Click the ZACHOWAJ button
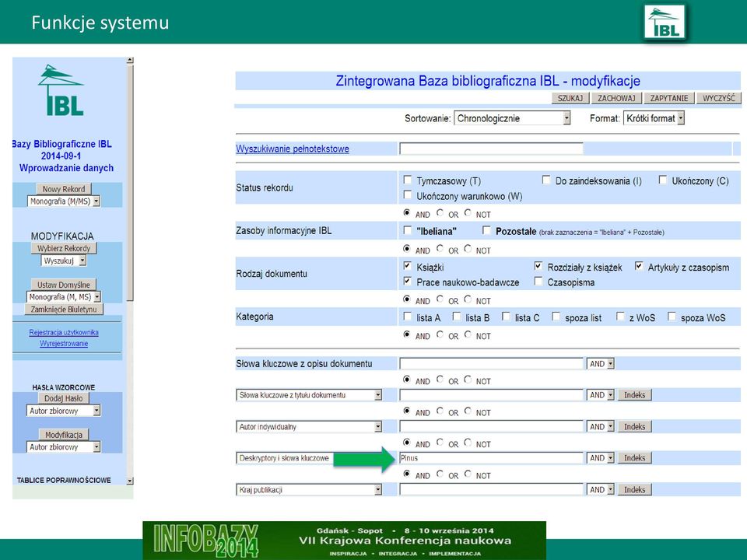The image size is (747, 560). (x=616, y=98)
